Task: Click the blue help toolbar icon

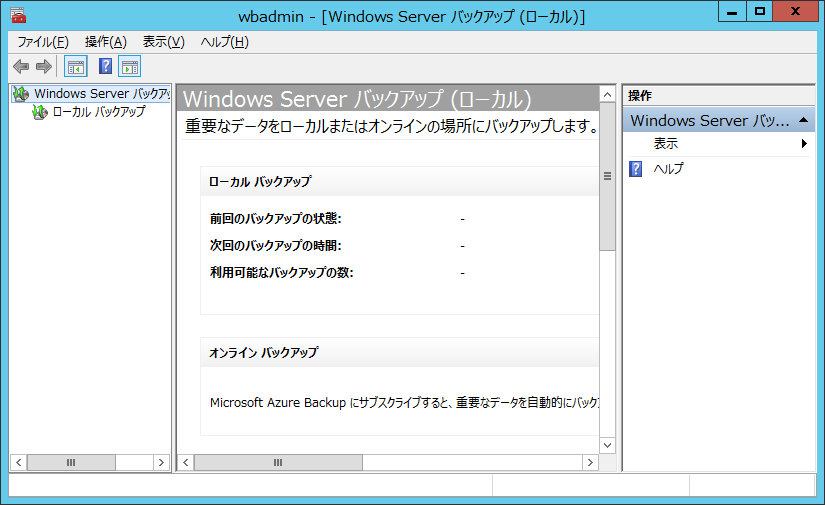Action: tap(105, 67)
